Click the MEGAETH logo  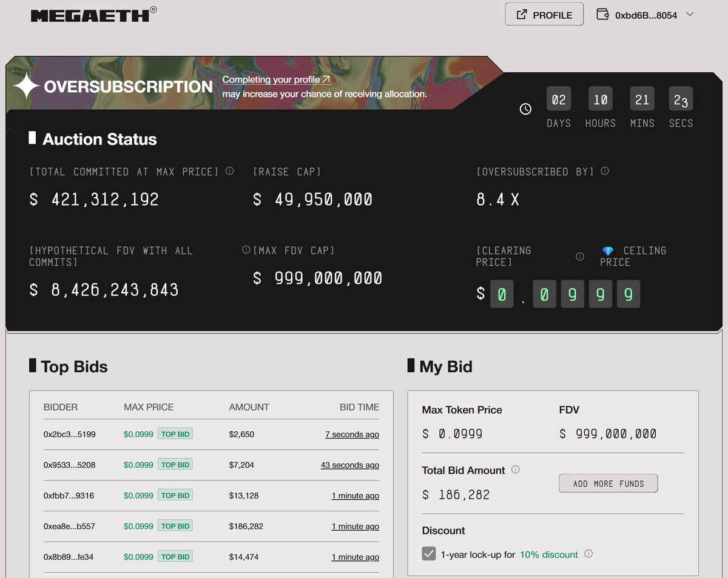click(93, 15)
